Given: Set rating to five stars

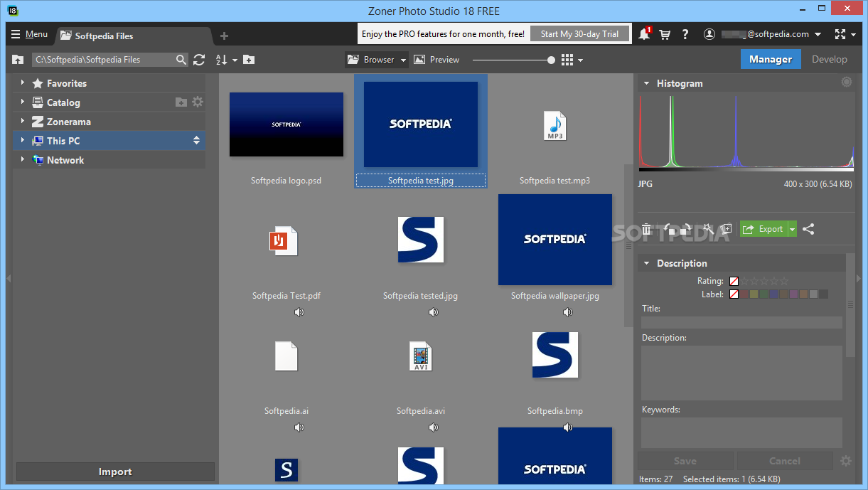Looking at the screenshot, I should [x=785, y=281].
